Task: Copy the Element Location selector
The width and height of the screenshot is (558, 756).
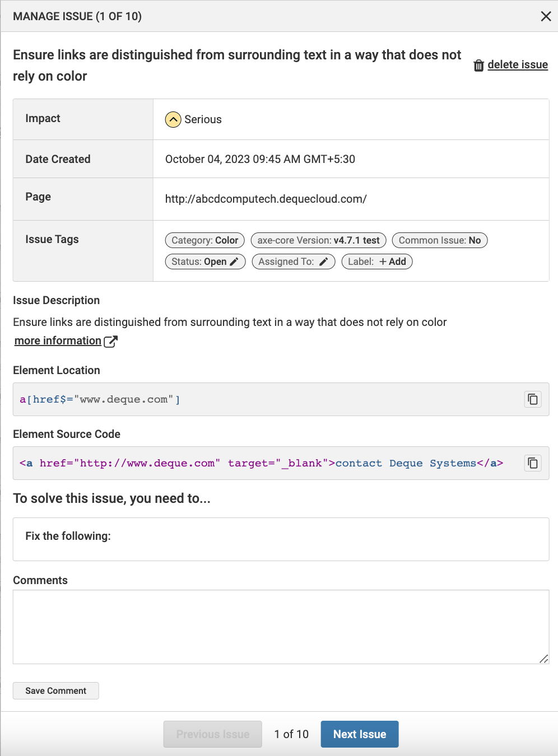Action: pos(532,399)
